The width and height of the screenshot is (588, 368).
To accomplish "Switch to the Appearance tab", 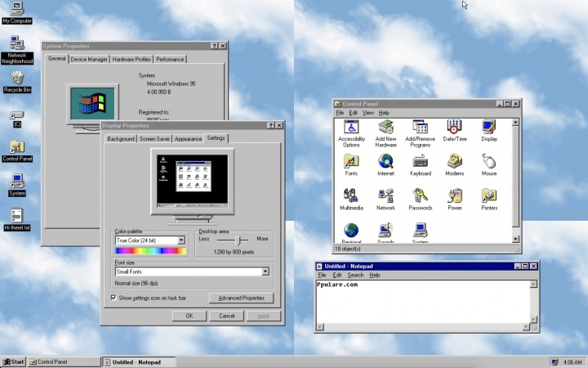I will [x=188, y=139].
